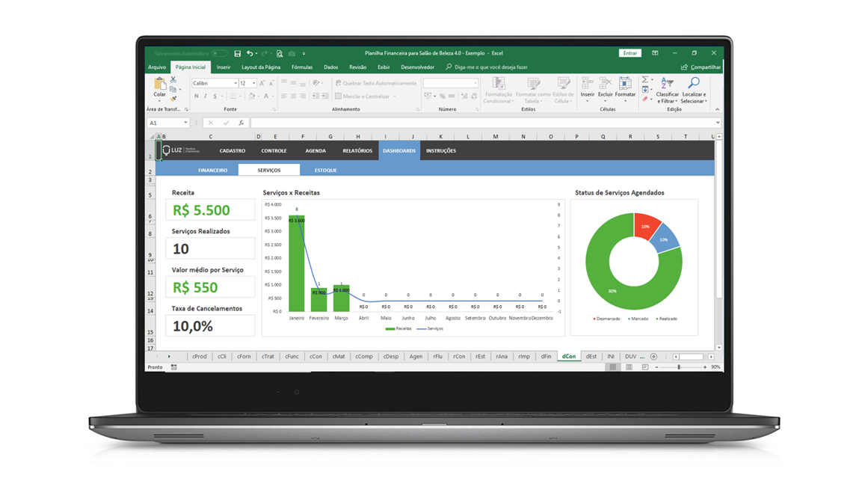
Task: Click the increase font size icon
Action: 262,83
